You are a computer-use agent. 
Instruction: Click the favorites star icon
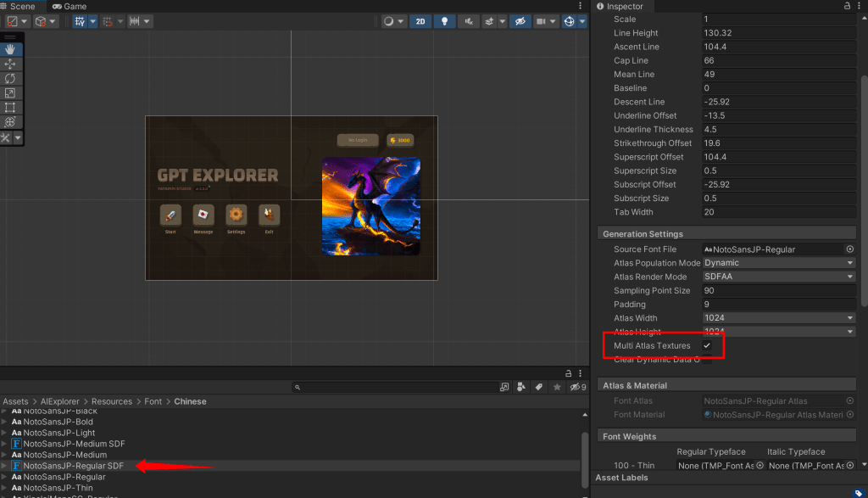[x=557, y=387]
